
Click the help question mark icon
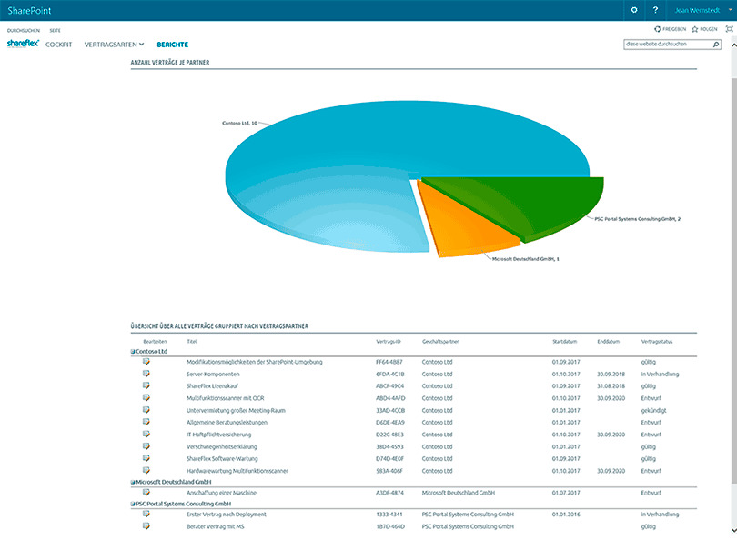(655, 10)
